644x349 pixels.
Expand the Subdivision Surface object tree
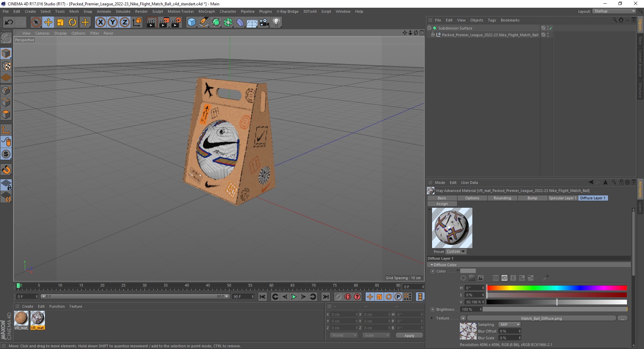point(429,28)
